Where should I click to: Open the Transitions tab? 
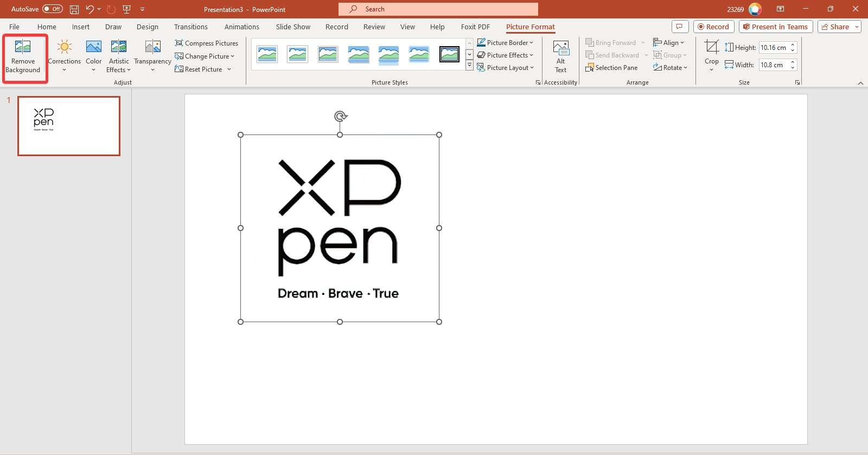(190, 27)
